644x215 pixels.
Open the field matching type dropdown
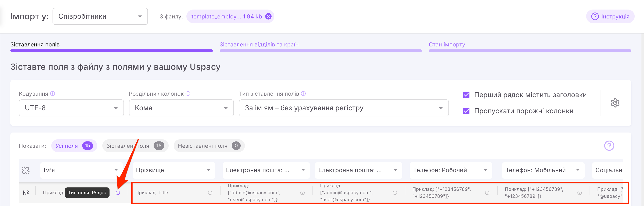point(343,108)
